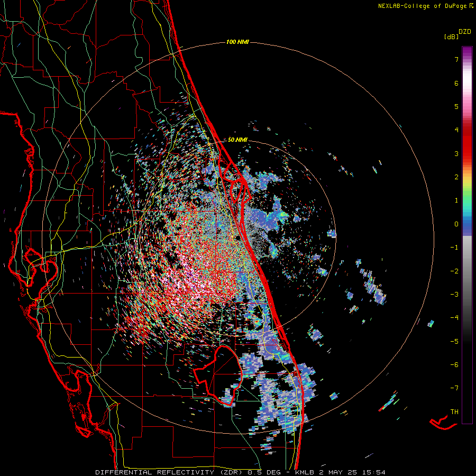
Task: Click the '100 NMI' range ring label
Action: point(237,42)
